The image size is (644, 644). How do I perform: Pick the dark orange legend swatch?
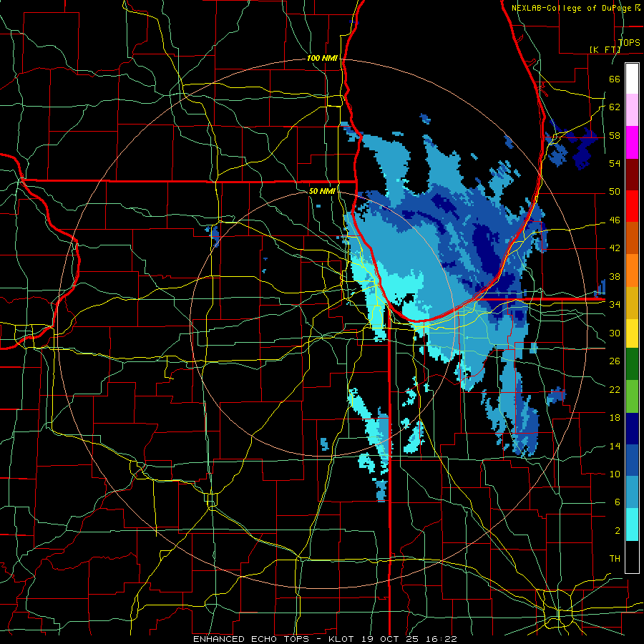coord(632,238)
